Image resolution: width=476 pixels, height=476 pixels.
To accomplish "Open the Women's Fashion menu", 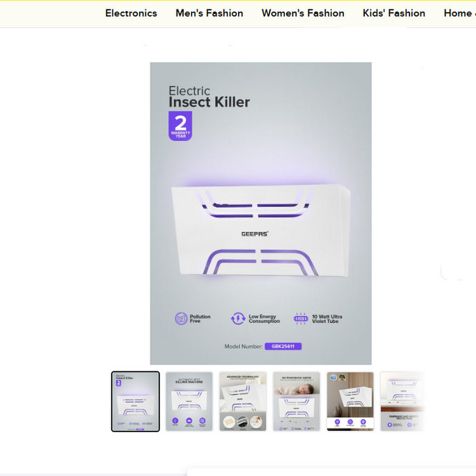I will [303, 13].
